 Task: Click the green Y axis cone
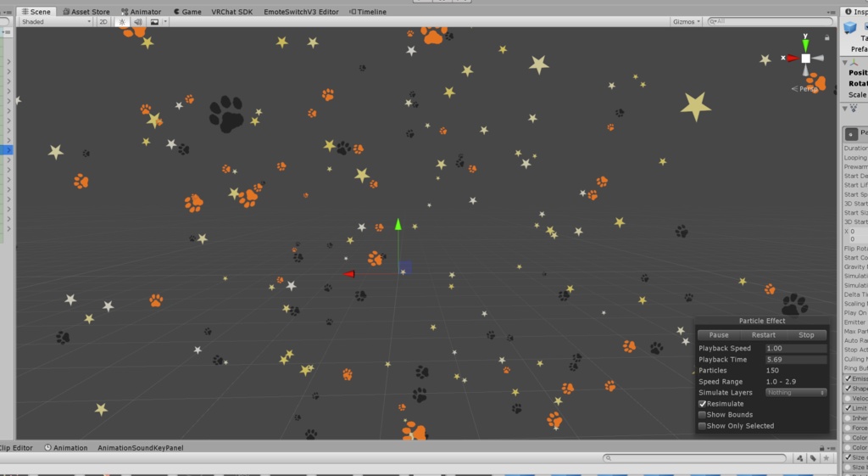pyautogui.click(x=805, y=46)
